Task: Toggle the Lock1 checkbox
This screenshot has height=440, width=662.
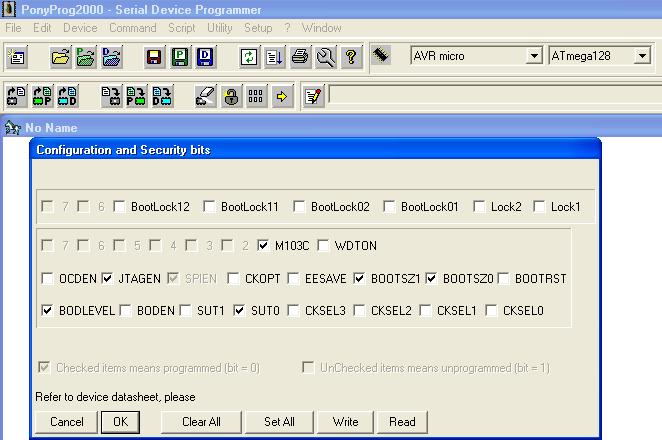Action: (x=539, y=206)
